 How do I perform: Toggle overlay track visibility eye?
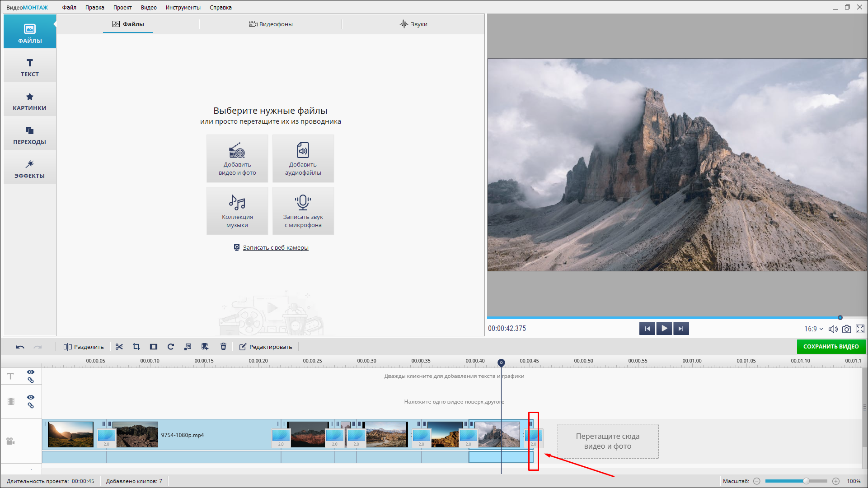pos(31,397)
